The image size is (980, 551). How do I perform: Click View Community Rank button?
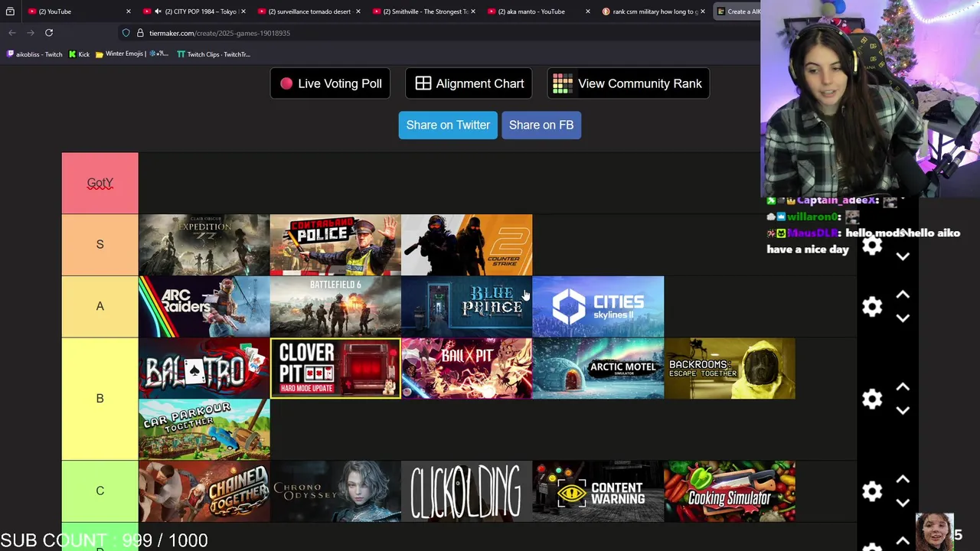pyautogui.click(x=628, y=83)
